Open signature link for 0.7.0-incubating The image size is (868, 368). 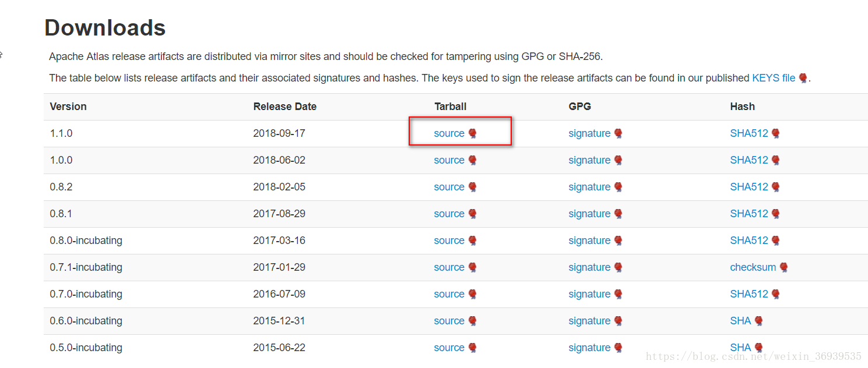click(x=589, y=294)
